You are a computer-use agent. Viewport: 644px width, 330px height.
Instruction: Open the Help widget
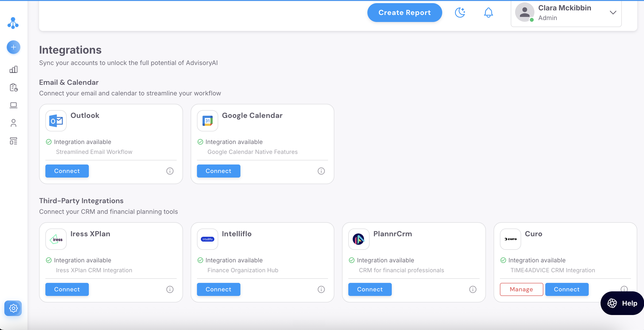(x=622, y=303)
